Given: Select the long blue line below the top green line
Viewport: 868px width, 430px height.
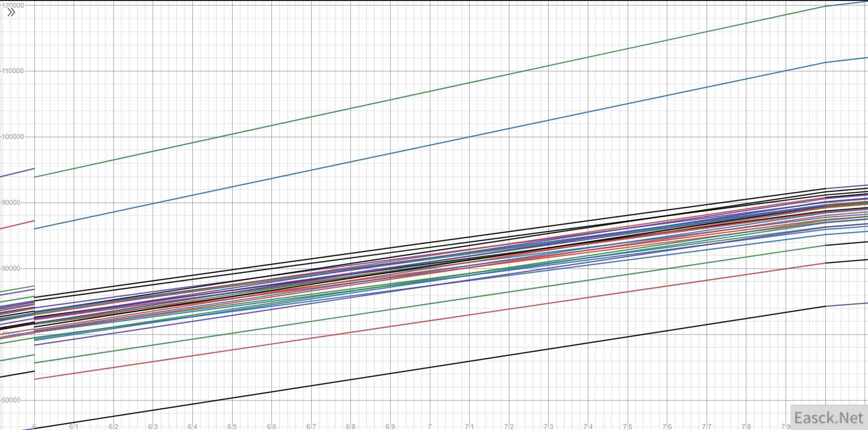Looking at the screenshot, I should [429, 145].
